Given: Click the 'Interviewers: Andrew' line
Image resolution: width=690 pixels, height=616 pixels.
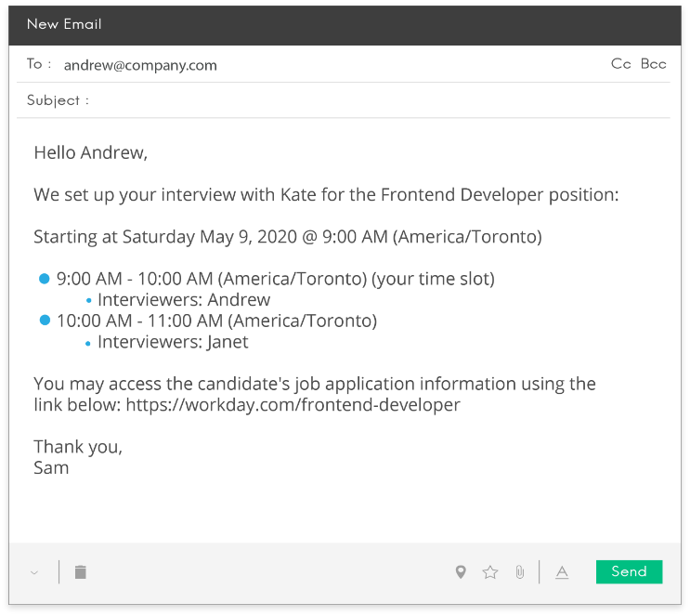Looking at the screenshot, I should pos(183,300).
